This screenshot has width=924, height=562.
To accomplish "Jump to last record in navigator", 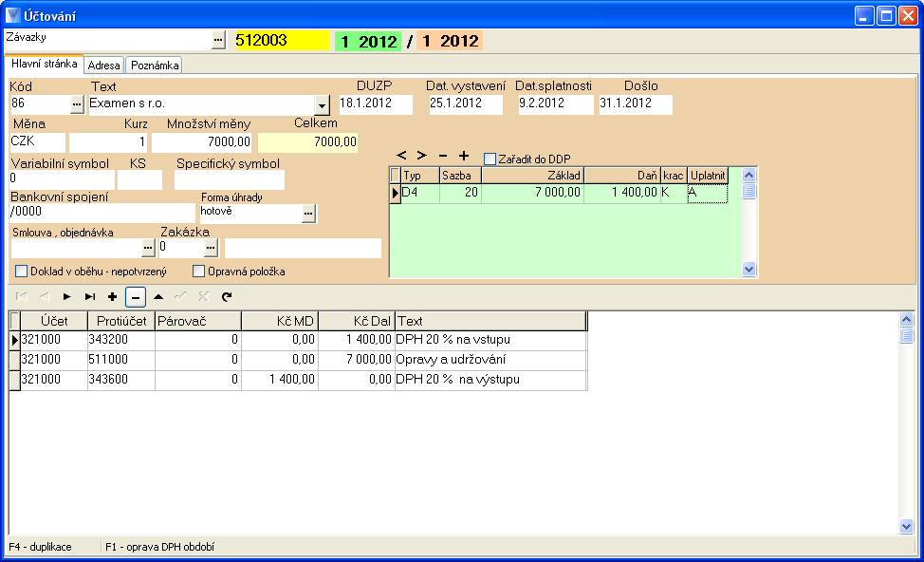I will tap(89, 296).
